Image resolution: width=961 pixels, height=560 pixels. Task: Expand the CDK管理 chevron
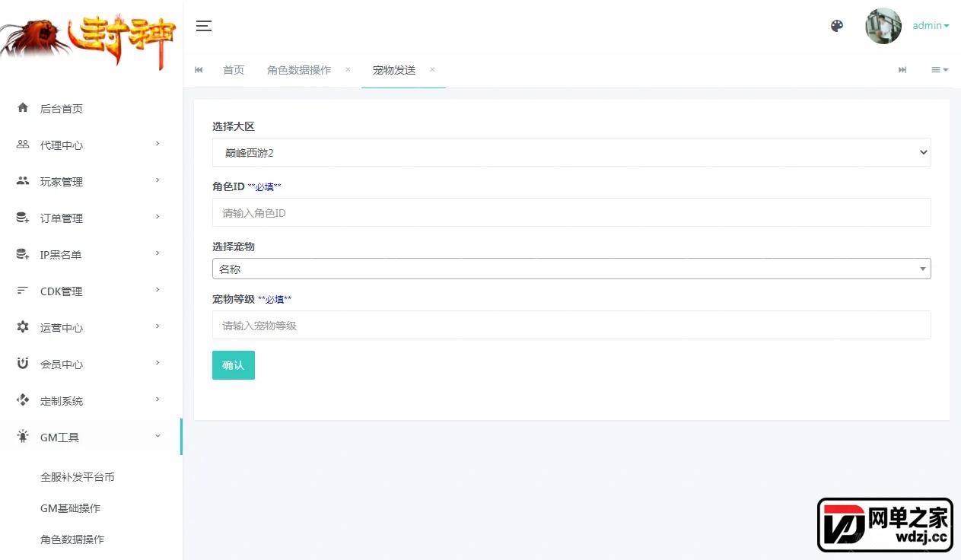tap(158, 290)
